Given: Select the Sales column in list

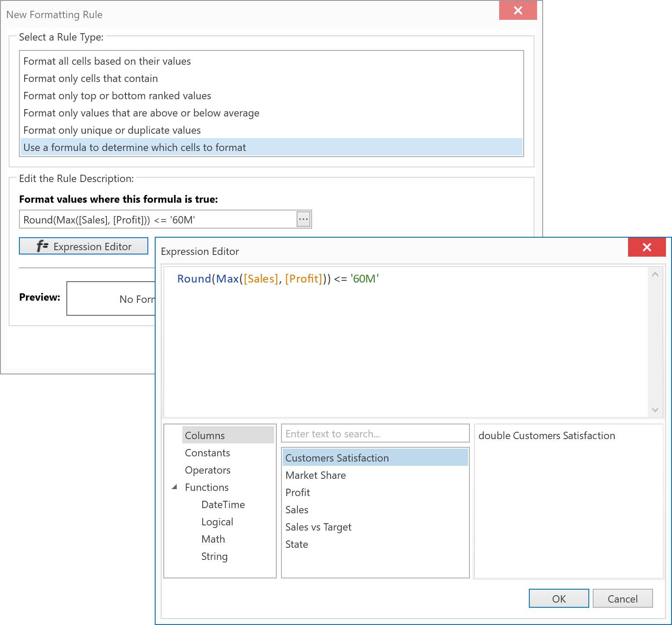Looking at the screenshot, I should [x=375, y=510].
